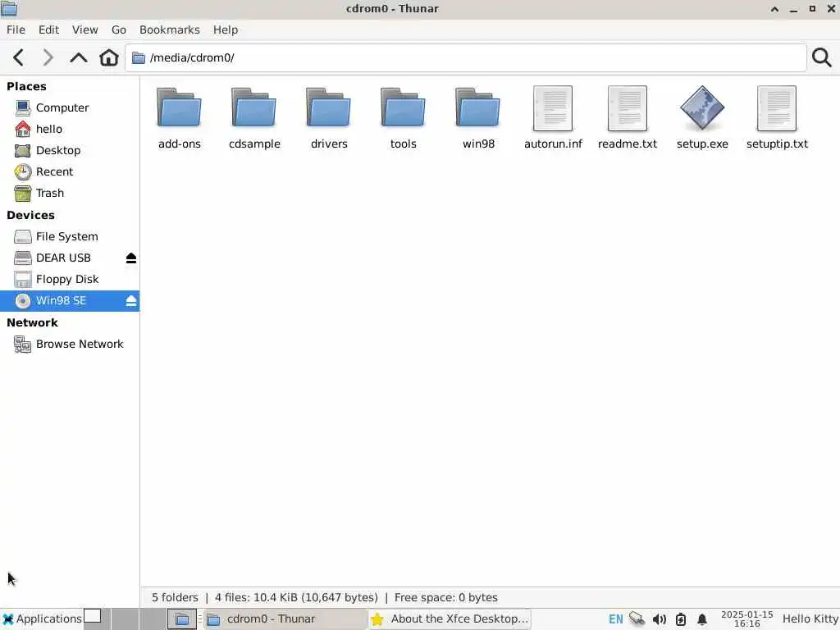Open the Edit menu
Viewport: 840px width, 630px height.
pyautogui.click(x=48, y=30)
